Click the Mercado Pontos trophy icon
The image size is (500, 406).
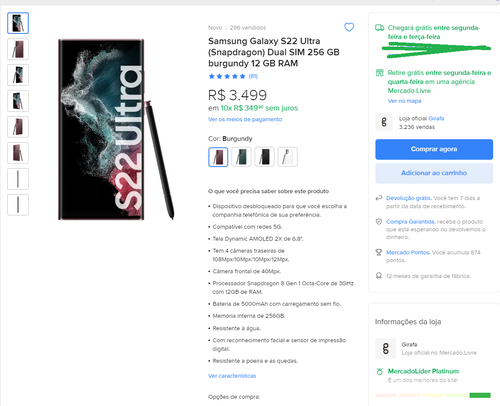tap(379, 252)
